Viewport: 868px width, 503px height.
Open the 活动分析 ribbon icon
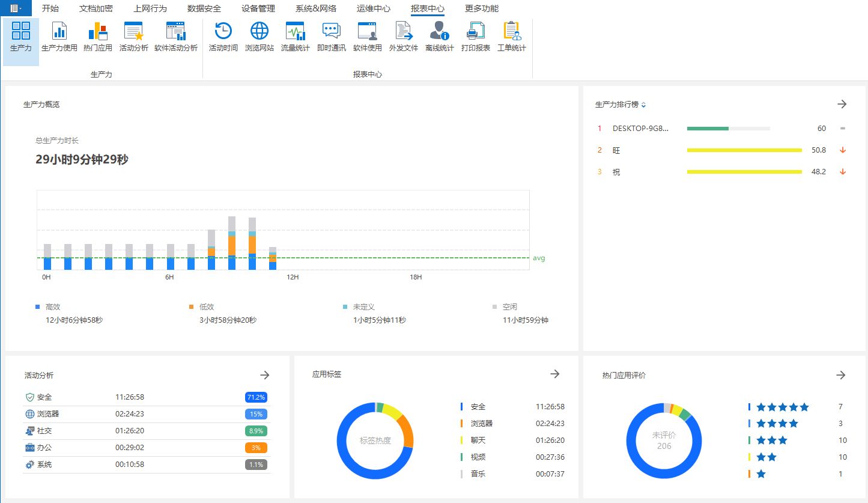(x=133, y=37)
